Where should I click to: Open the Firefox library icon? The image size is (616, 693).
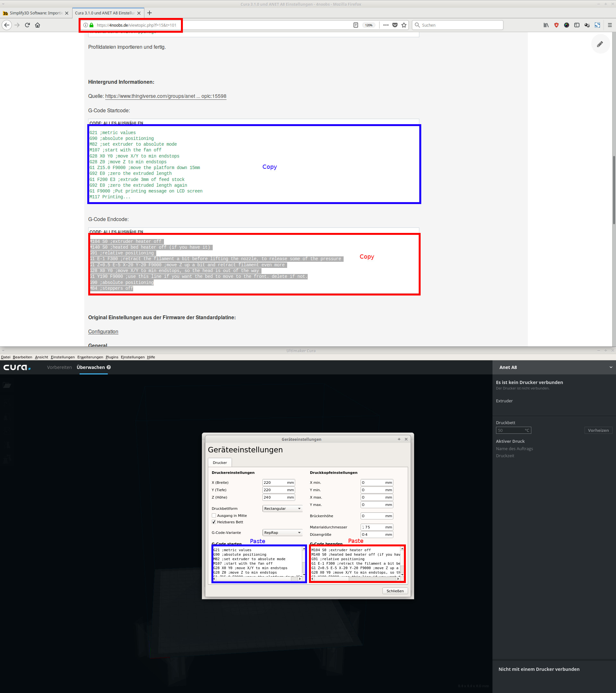[546, 25]
